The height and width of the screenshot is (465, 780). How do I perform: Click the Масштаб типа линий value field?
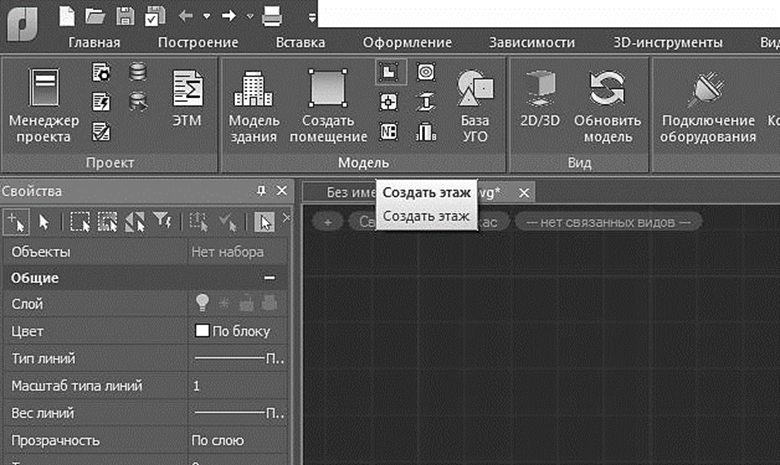click(238, 385)
